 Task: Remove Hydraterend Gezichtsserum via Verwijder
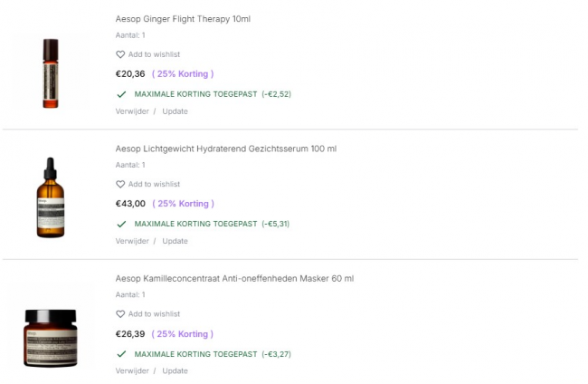[x=132, y=241]
